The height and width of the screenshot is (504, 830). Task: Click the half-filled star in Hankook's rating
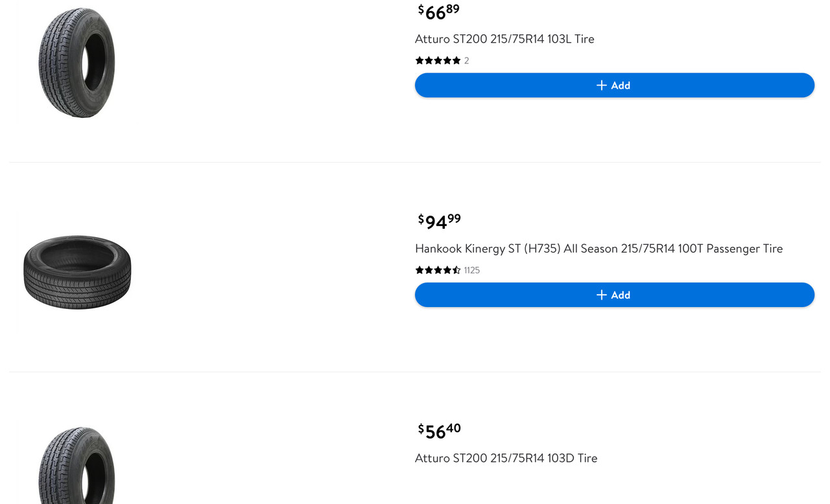click(456, 270)
